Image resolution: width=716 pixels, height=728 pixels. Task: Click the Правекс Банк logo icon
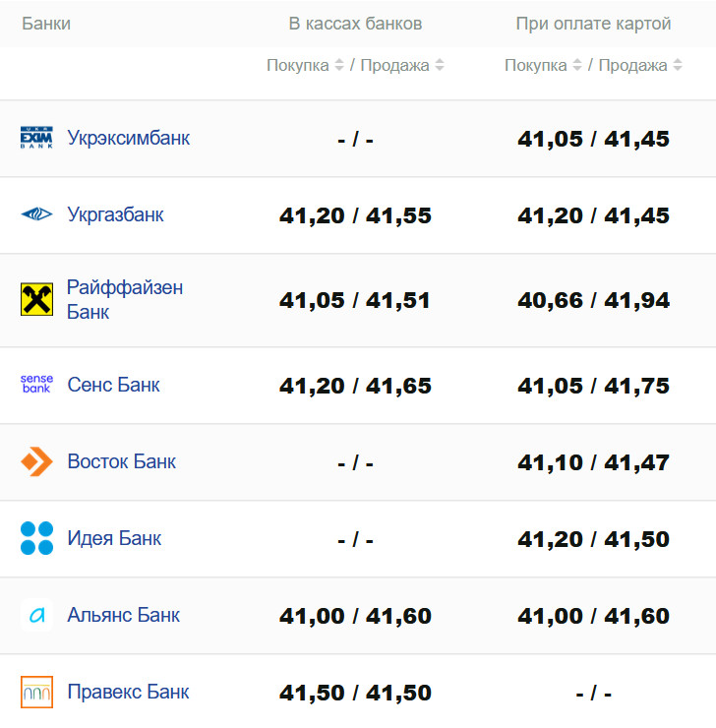[x=36, y=692]
